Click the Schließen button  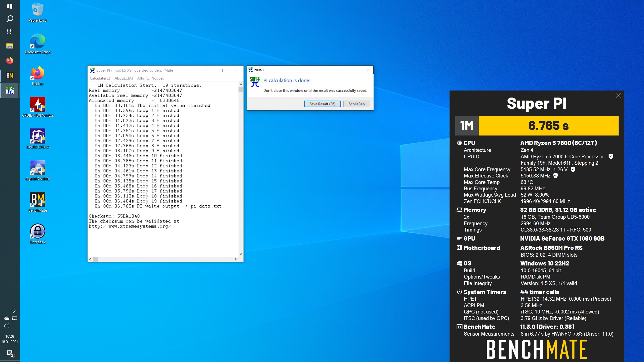click(x=356, y=104)
